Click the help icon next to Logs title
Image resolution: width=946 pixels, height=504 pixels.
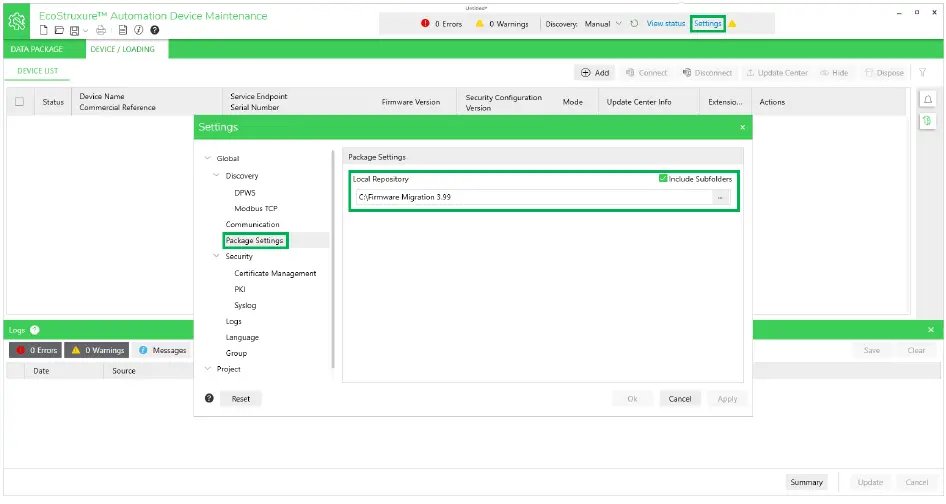(x=35, y=330)
